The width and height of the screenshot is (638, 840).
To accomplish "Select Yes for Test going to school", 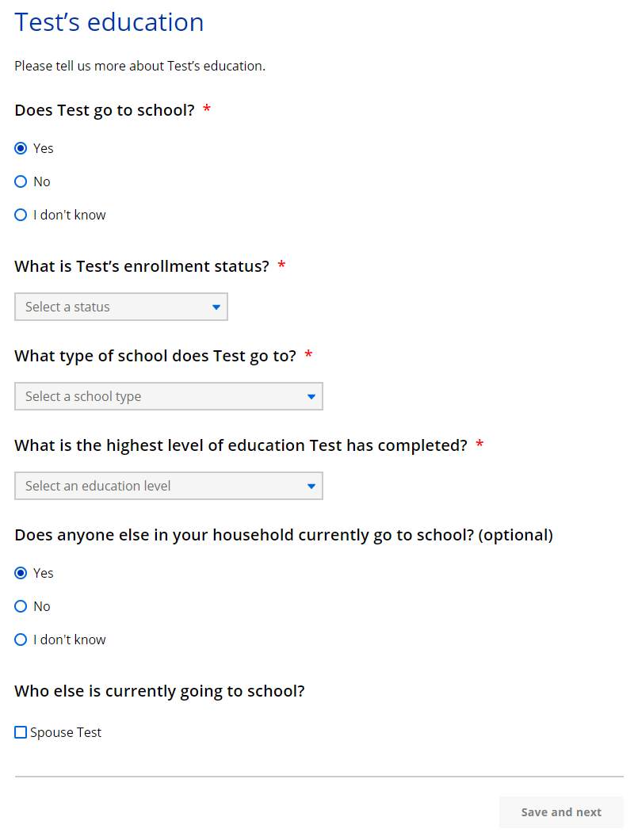I will (x=21, y=148).
